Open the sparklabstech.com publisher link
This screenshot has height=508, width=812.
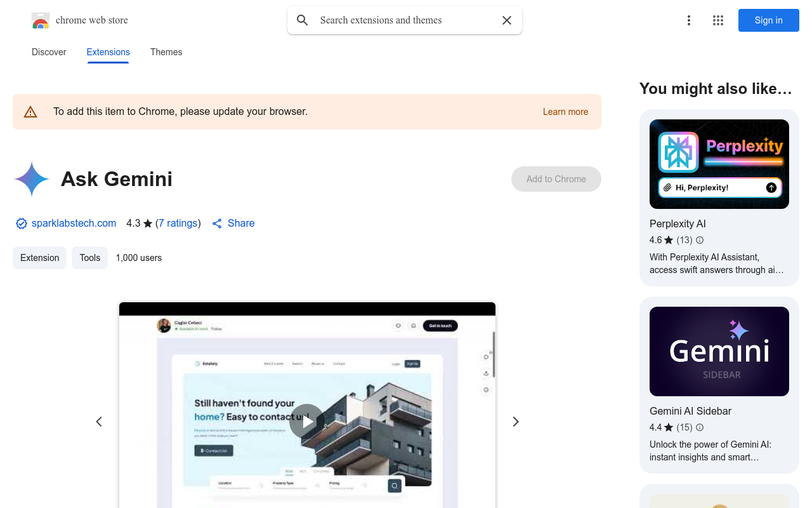pos(74,224)
